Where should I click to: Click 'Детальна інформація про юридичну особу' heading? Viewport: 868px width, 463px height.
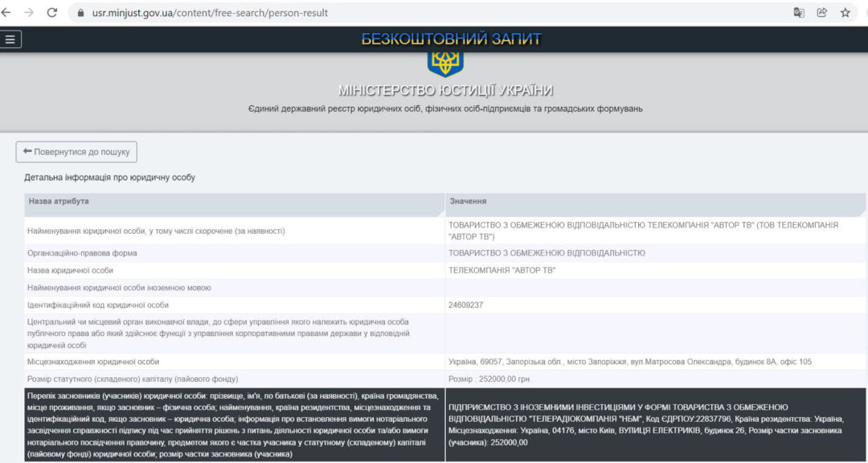(109, 178)
